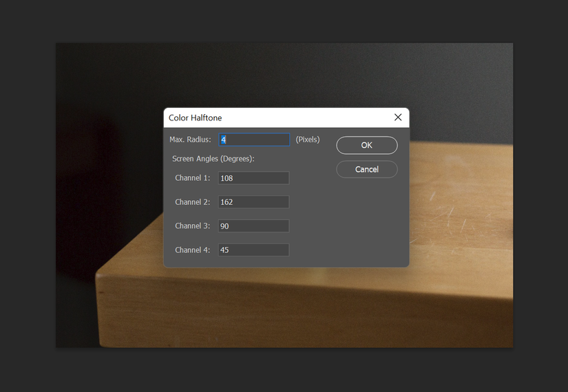Click the Channel 3 label
568x392 pixels.
pos(192,226)
